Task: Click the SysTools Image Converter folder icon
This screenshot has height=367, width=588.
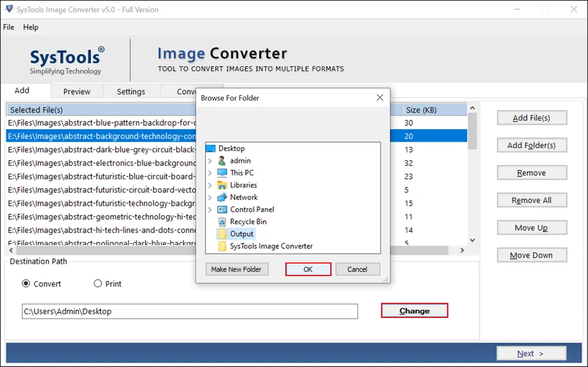Action: (222, 246)
